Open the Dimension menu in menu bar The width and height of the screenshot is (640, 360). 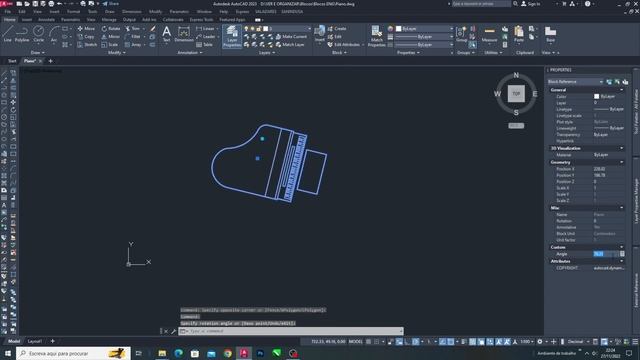click(132, 12)
